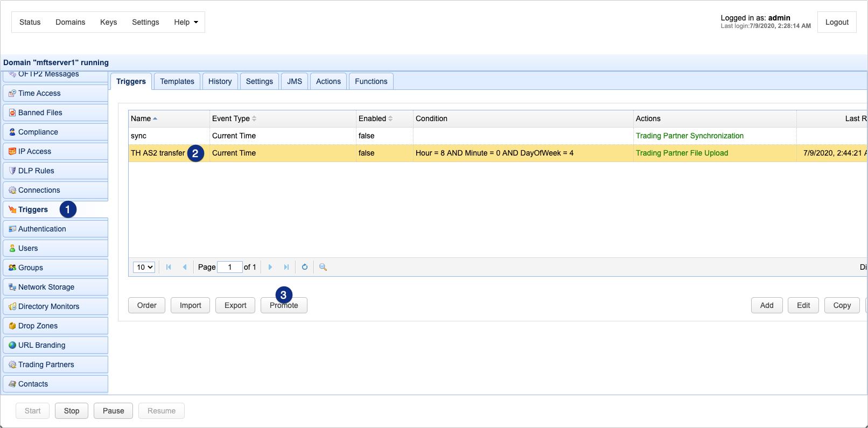Go to first page of triggers grid
This screenshot has width=868, height=428.
(169, 267)
